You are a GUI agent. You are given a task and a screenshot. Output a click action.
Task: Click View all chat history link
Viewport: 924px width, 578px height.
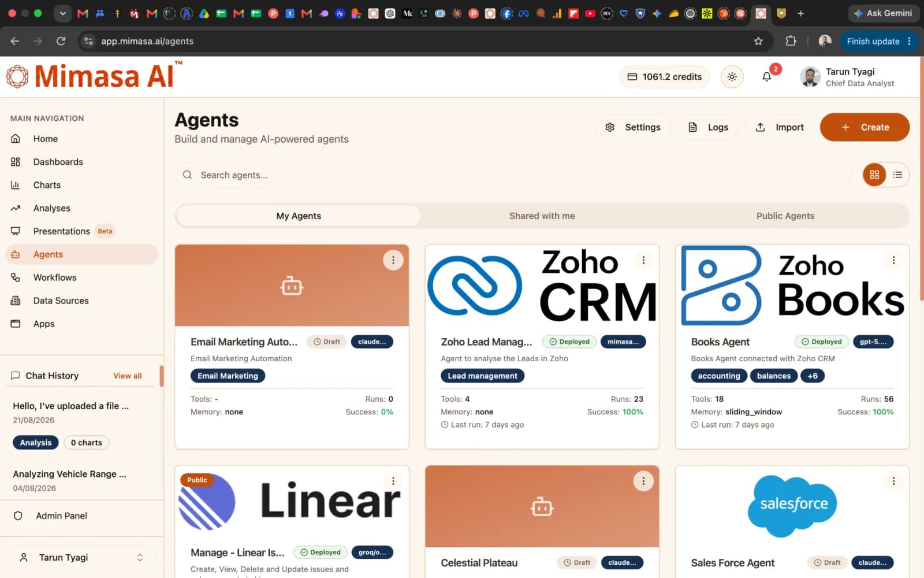pos(127,376)
